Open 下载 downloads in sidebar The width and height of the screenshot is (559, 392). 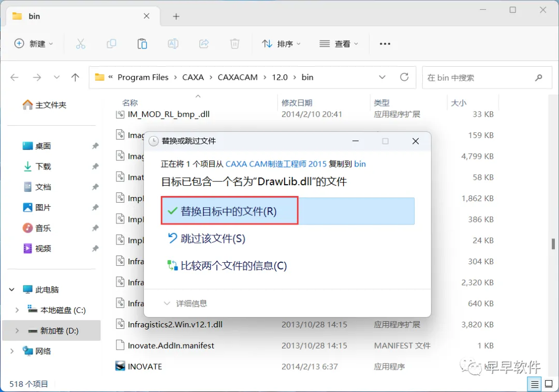37,167
